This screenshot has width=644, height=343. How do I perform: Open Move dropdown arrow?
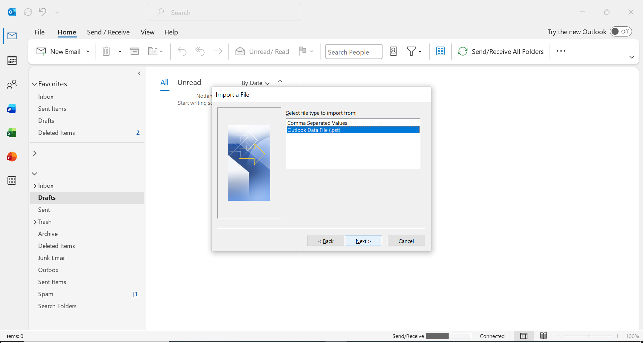[x=161, y=52]
